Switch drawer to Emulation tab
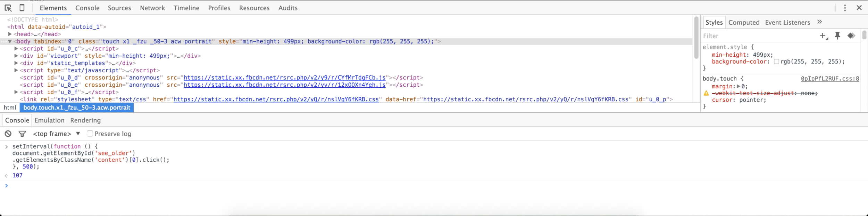868x216 pixels. tap(50, 120)
